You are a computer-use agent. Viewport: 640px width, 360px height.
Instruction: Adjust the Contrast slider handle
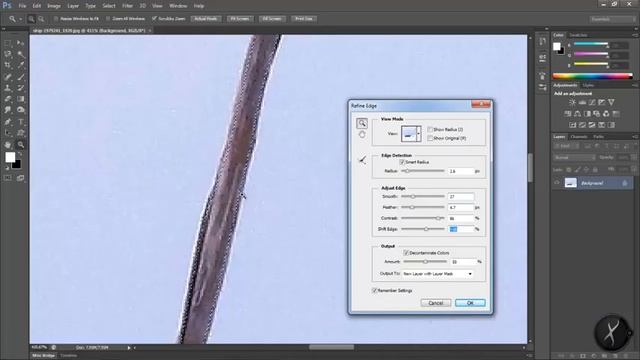pos(439,218)
